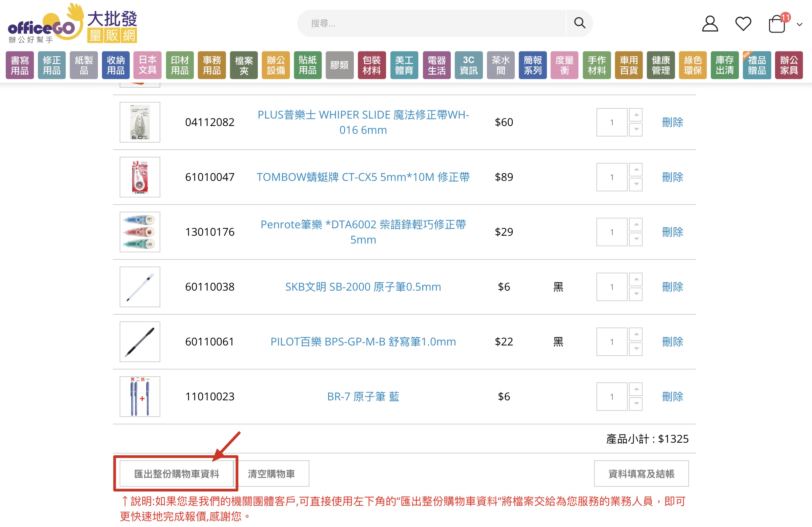Open the 書寫用品 category
812x527 pixels.
pos(20,65)
